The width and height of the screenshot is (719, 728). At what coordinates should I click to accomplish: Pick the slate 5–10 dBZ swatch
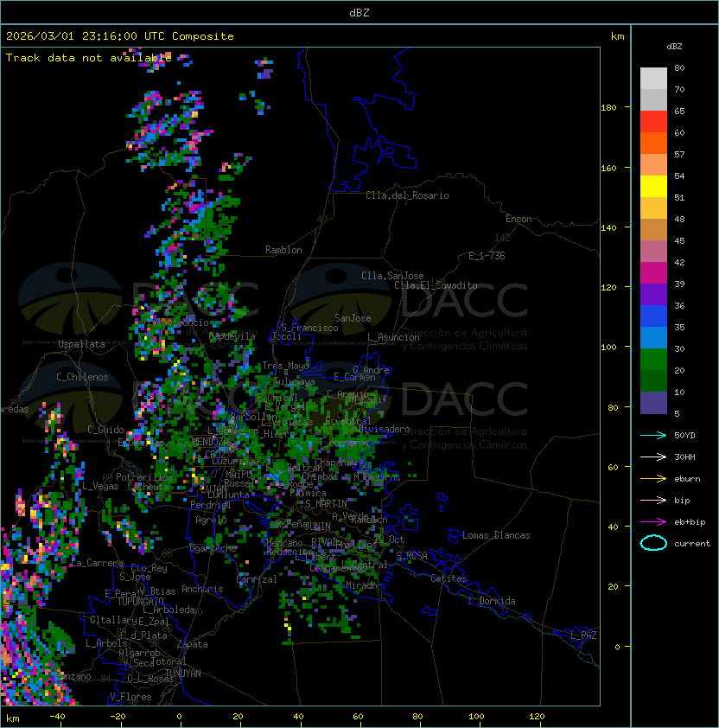653,403
